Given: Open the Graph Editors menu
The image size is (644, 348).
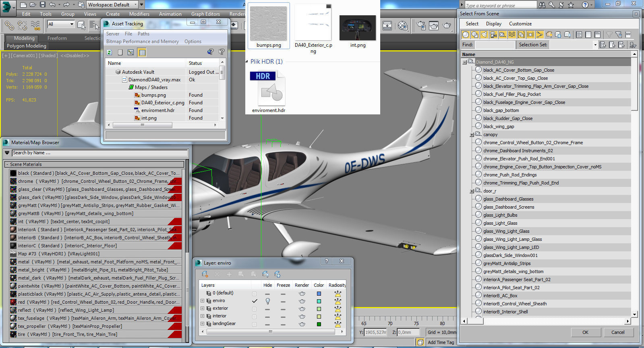Looking at the screenshot, I should [205, 14].
